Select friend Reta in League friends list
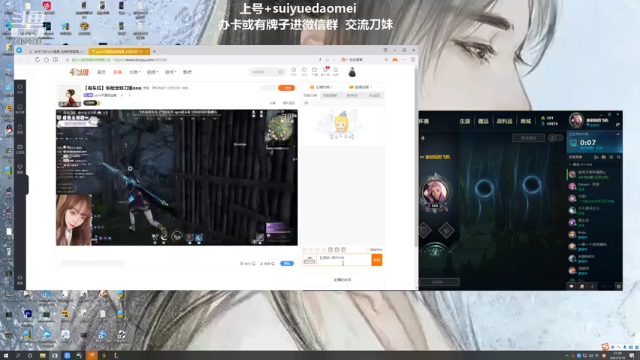This screenshot has width=640, height=360. 594,234
